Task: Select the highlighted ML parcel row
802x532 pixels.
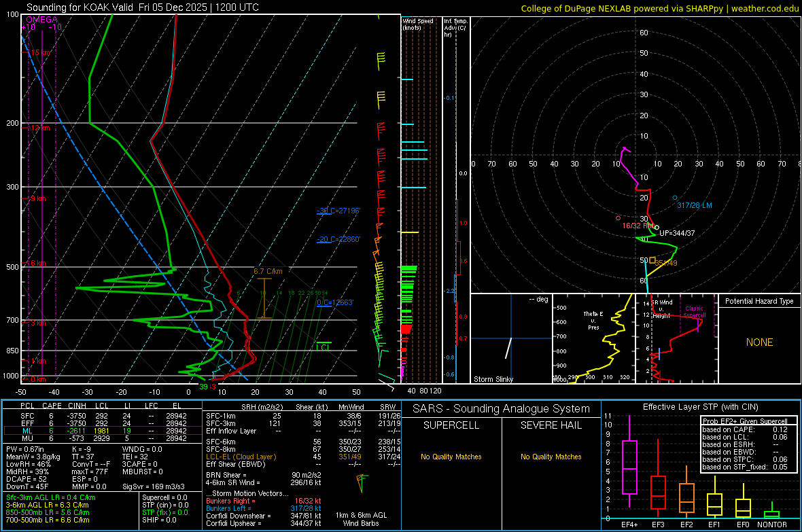Action: click(103, 431)
